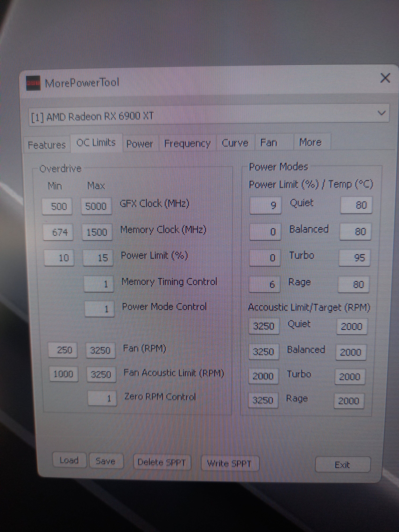The width and height of the screenshot is (399, 532).
Task: Edit Balanced acoustic target field showing 2000
Action: click(x=351, y=352)
